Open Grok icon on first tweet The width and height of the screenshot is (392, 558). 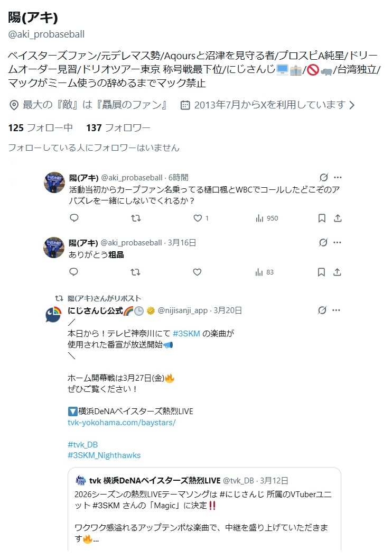[x=323, y=178]
